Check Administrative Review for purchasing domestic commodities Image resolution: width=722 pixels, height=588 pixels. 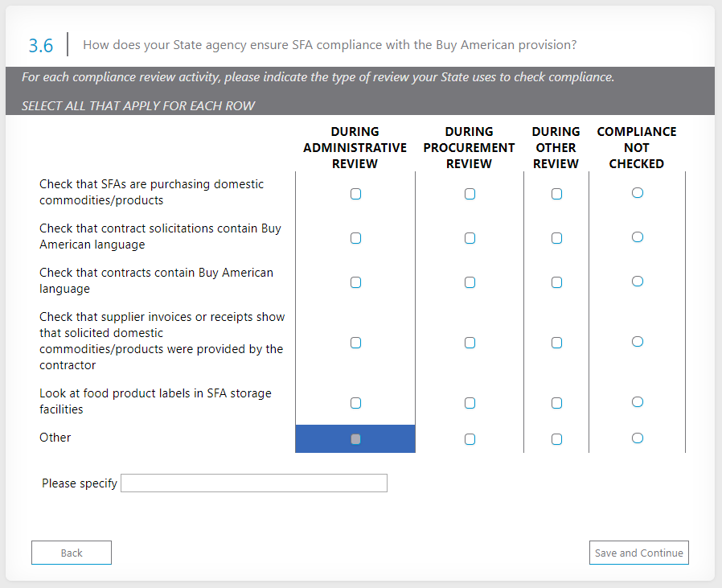tap(355, 194)
